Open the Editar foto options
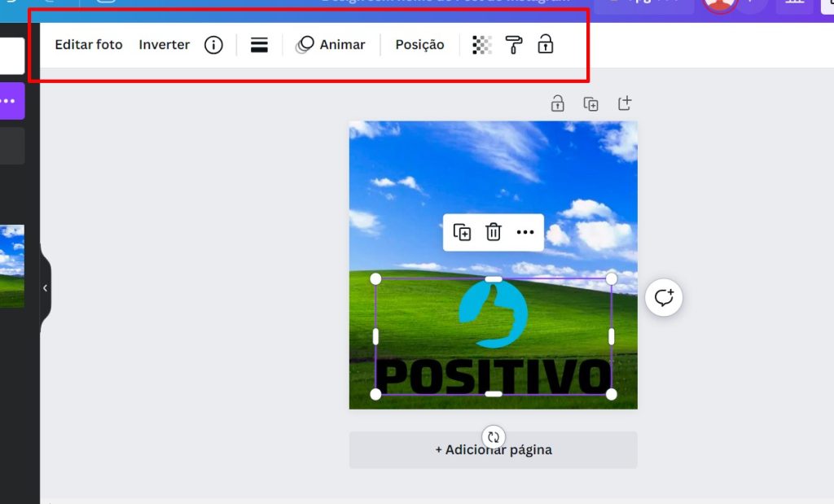This screenshot has width=834, height=504. tap(88, 45)
